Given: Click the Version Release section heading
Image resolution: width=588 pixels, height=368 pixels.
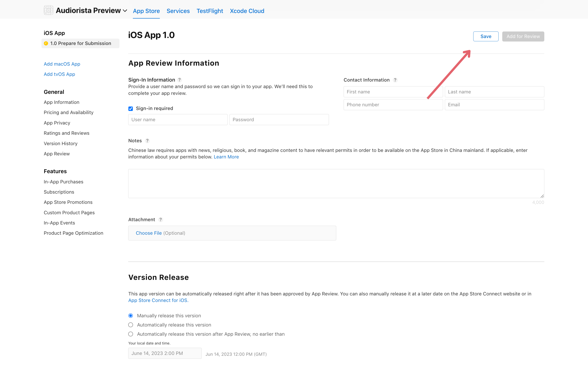Looking at the screenshot, I should [158, 277].
